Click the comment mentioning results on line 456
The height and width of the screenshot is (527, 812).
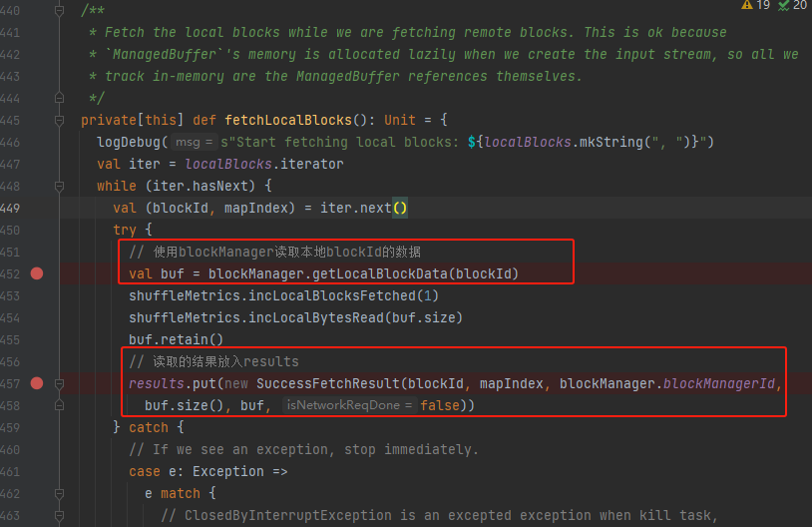213,361
